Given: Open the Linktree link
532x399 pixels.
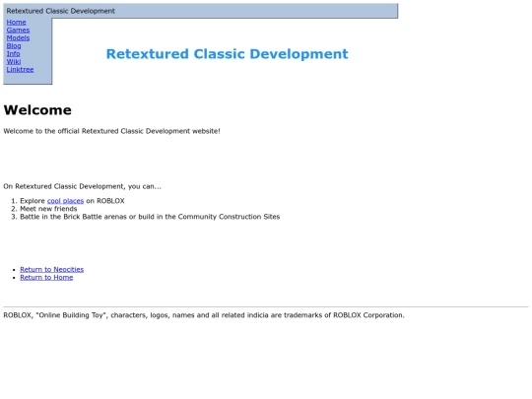Looking at the screenshot, I should tap(20, 69).
